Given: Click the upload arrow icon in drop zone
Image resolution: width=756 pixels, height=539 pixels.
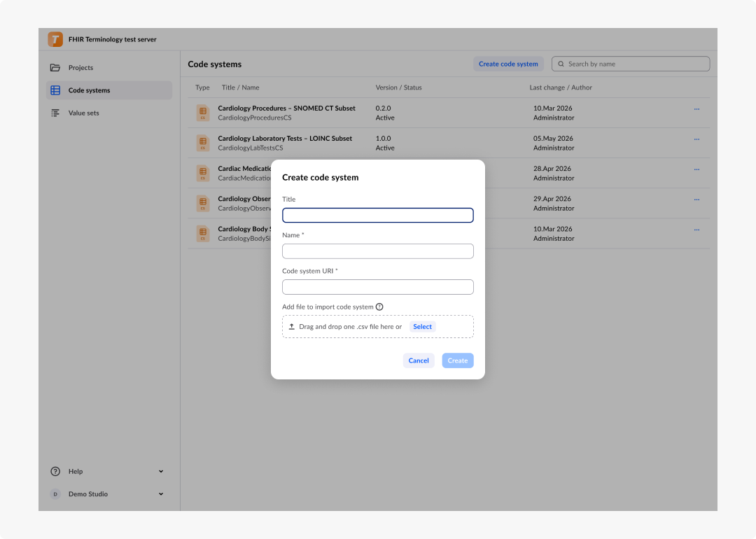Looking at the screenshot, I should click(x=292, y=326).
